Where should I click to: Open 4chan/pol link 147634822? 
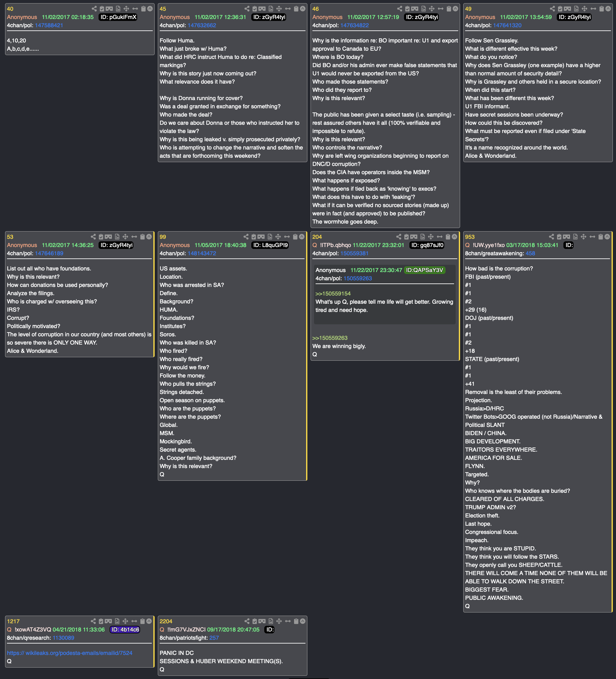pos(355,25)
